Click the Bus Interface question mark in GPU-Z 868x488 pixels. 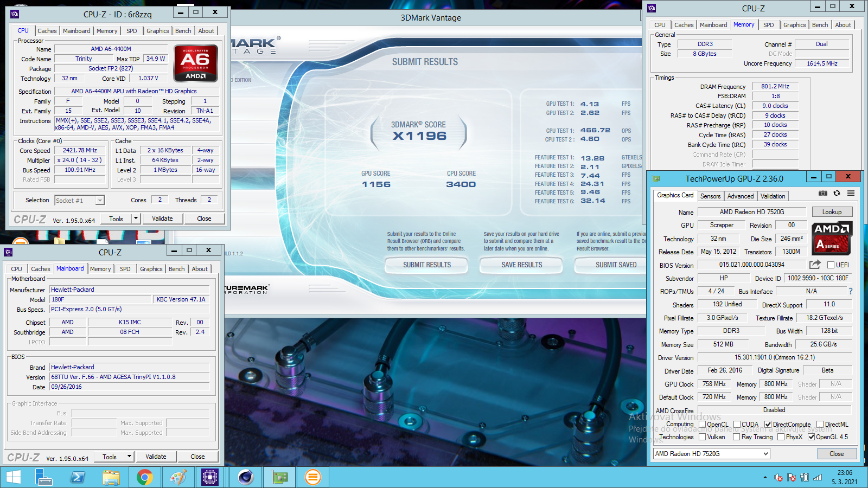coord(851,292)
